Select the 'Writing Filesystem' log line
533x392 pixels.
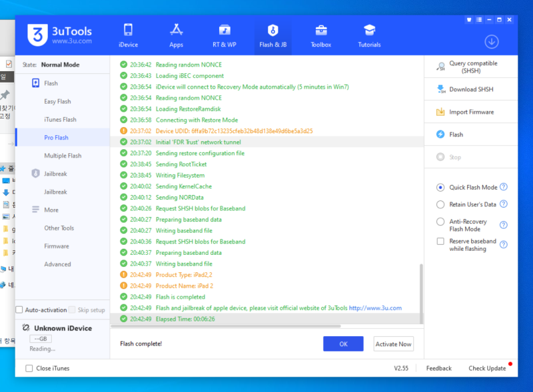[x=267, y=175]
